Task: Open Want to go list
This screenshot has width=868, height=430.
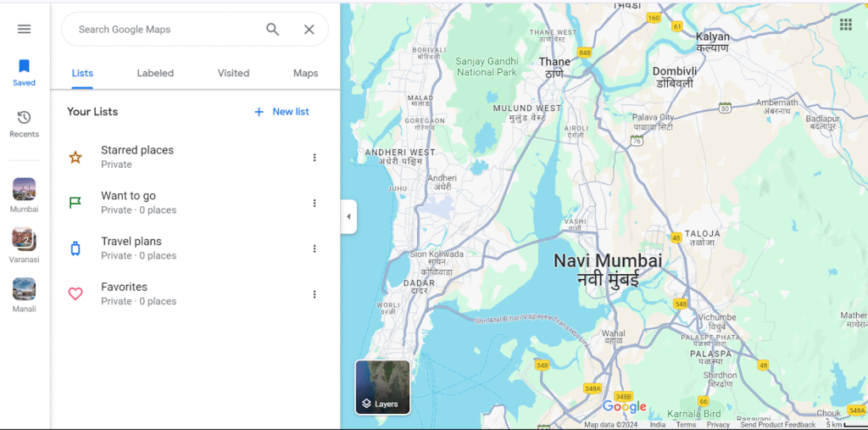Action: (195, 203)
